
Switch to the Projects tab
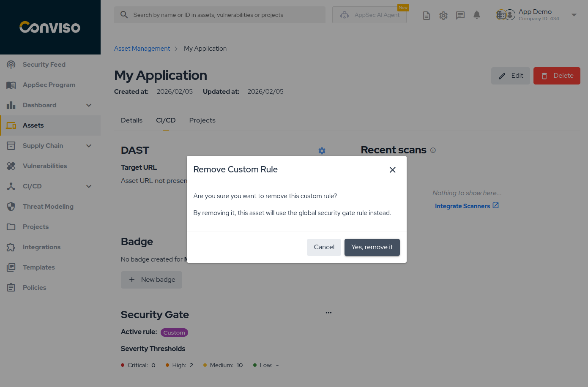pos(202,120)
